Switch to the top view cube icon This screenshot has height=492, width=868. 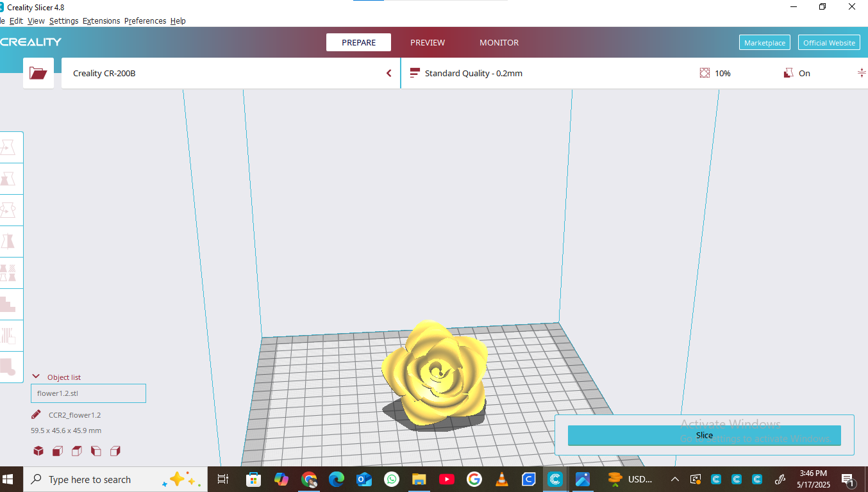tap(76, 451)
